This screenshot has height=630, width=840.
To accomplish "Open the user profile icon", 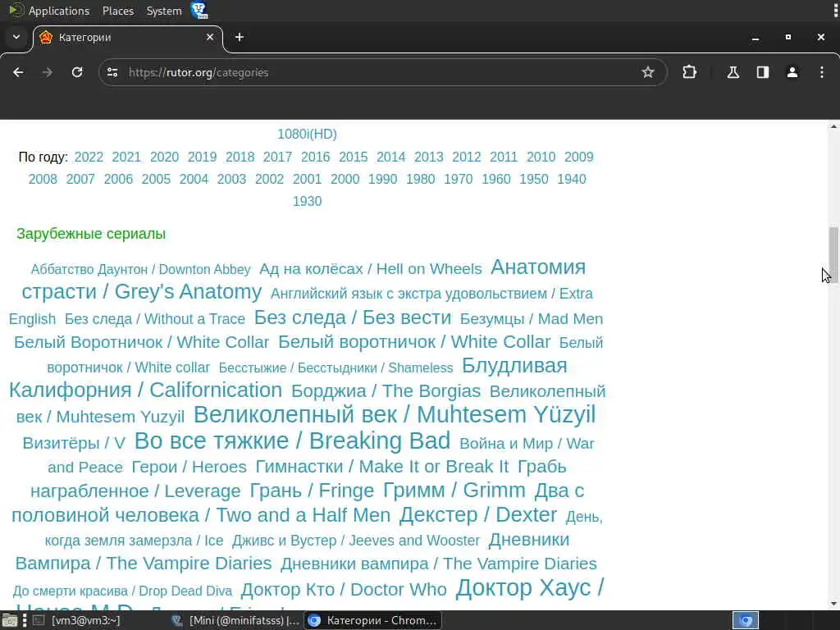I will tap(792, 72).
